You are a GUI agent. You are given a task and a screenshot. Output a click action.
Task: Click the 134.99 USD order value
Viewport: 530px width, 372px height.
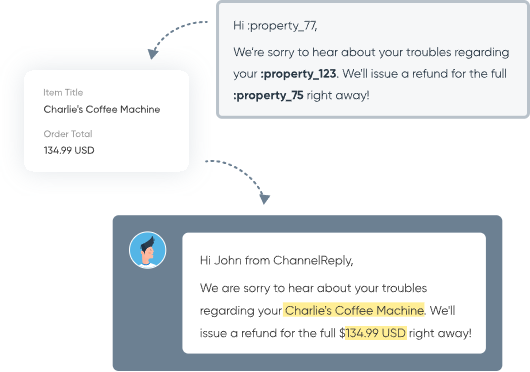coord(69,150)
